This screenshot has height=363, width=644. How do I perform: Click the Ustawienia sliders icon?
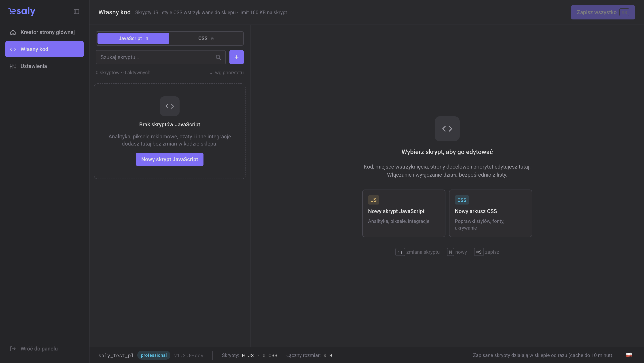13,66
